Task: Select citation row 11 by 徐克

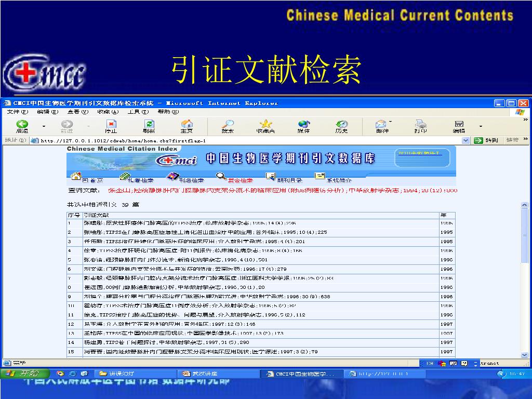Action: pos(261,315)
